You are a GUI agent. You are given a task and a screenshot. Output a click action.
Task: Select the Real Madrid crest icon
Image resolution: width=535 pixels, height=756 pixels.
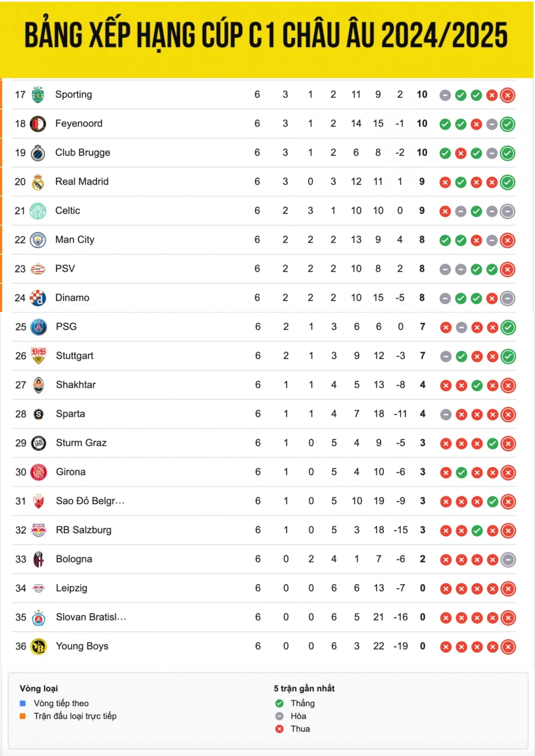tap(38, 182)
